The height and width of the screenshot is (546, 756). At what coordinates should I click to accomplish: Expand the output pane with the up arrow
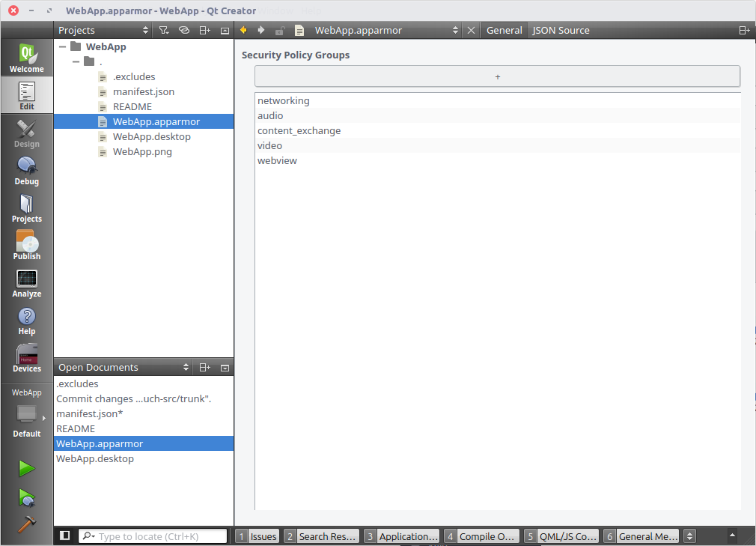732,535
